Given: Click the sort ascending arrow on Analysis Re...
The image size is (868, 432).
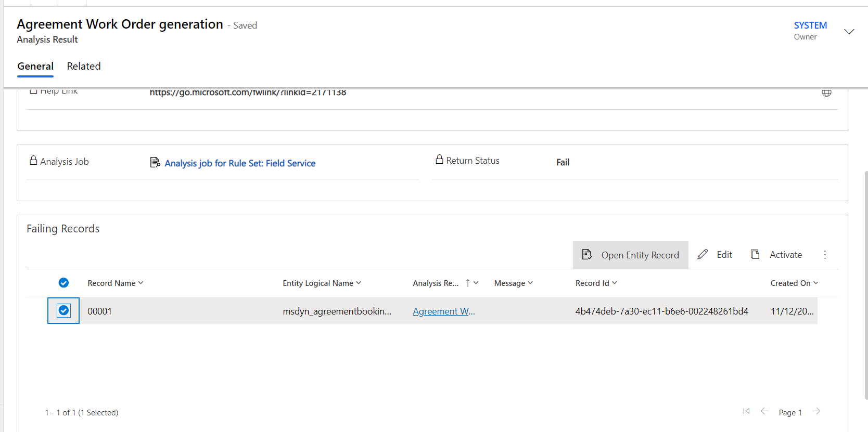Looking at the screenshot, I should 468,283.
